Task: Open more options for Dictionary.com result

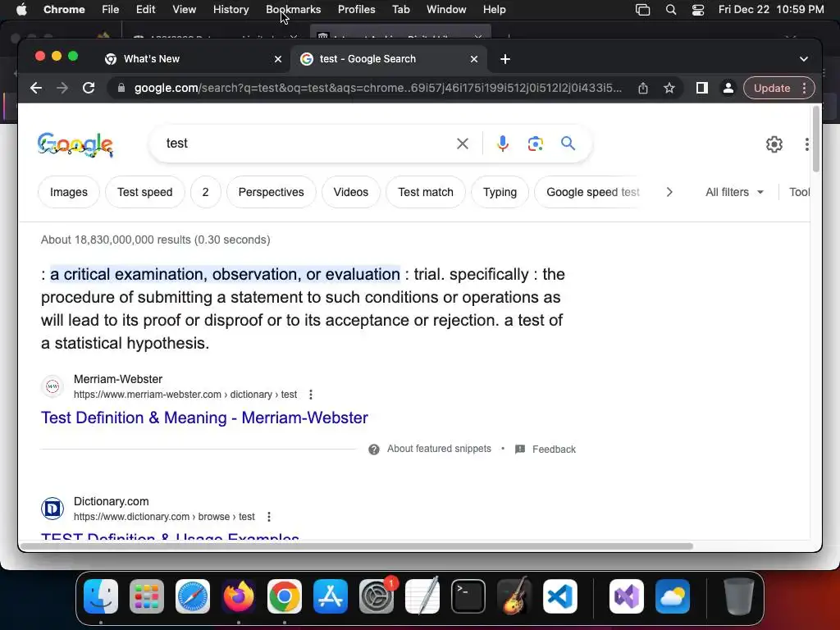Action: [x=269, y=517]
